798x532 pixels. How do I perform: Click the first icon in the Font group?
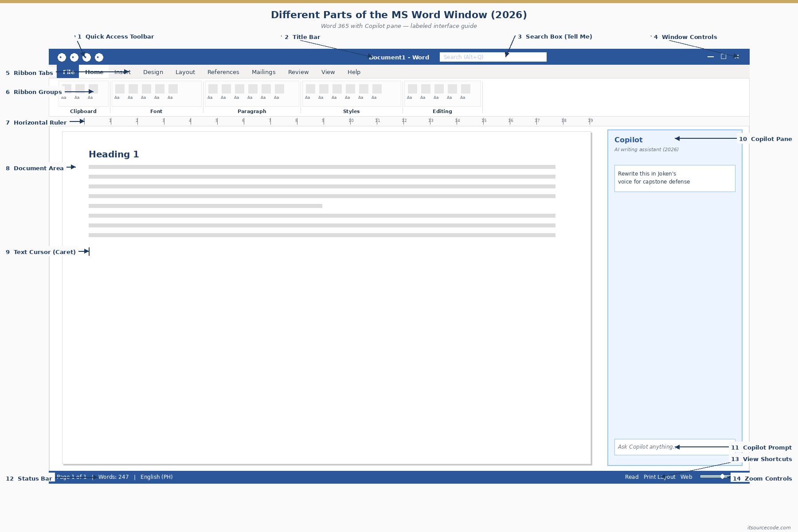[120, 89]
